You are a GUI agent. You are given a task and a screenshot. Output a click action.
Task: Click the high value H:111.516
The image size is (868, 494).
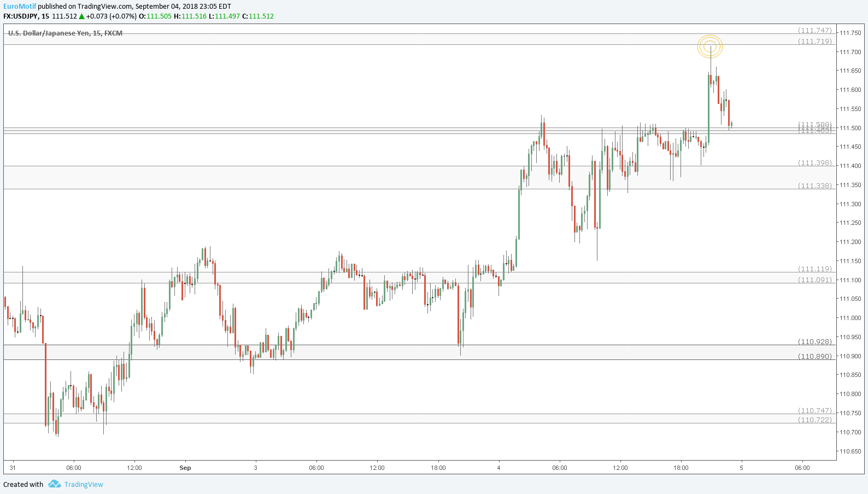[190, 16]
